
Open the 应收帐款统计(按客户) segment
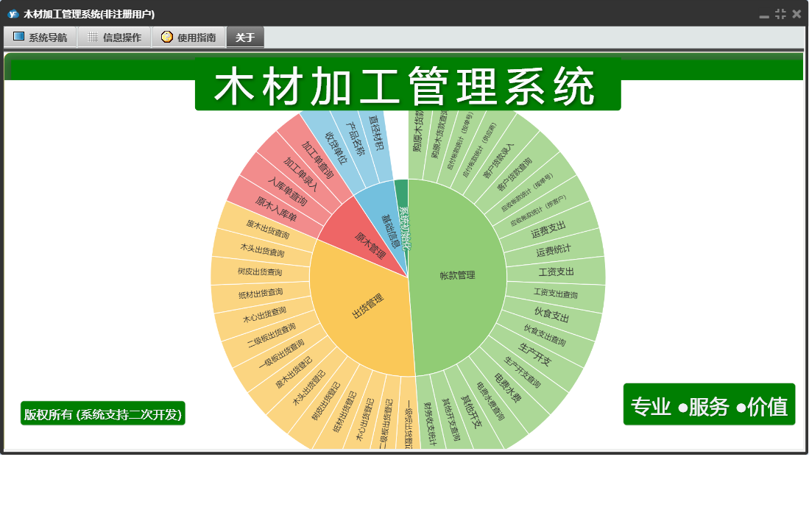tap(537, 210)
